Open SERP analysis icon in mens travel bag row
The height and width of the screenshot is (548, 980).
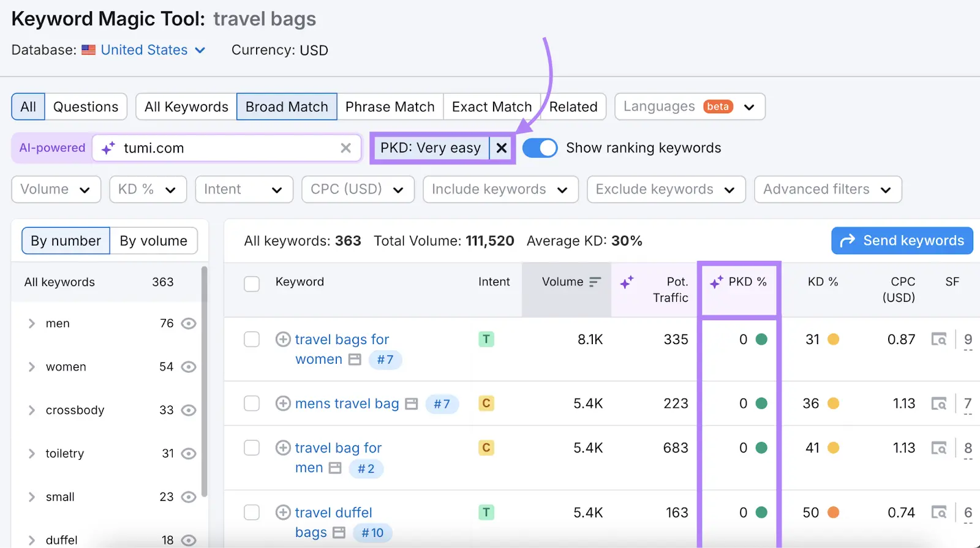point(938,403)
